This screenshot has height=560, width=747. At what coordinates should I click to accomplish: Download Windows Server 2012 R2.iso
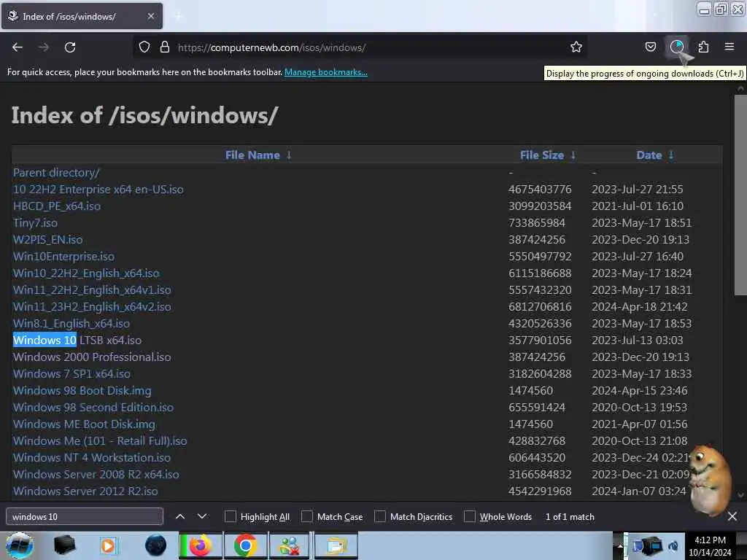[x=85, y=491]
